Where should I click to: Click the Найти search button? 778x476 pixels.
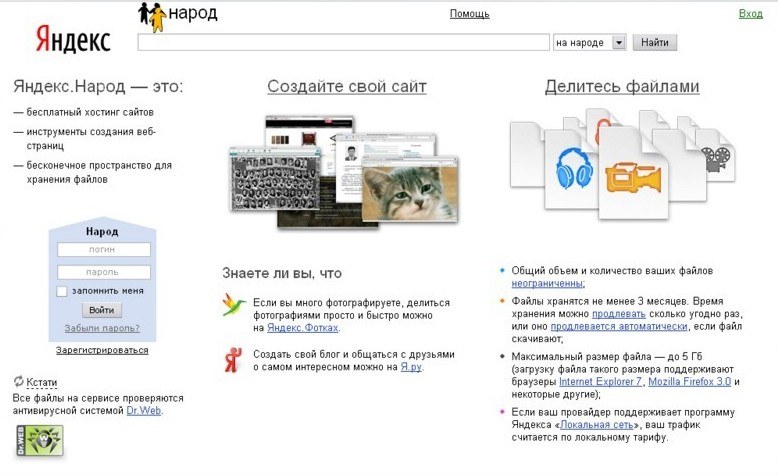pos(654,43)
